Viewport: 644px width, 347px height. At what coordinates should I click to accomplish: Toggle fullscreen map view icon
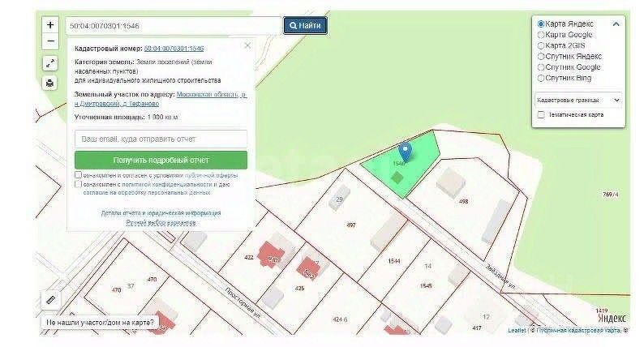tap(50, 64)
